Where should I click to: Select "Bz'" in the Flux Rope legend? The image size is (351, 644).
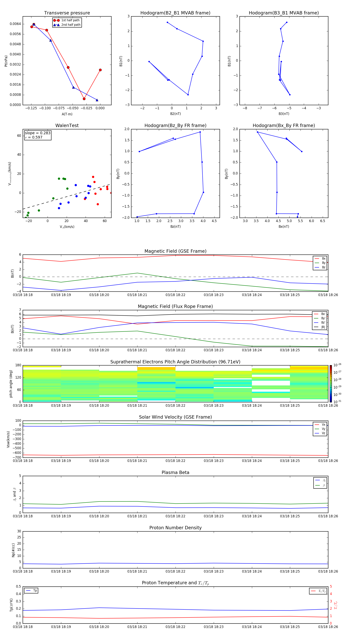[320, 323]
